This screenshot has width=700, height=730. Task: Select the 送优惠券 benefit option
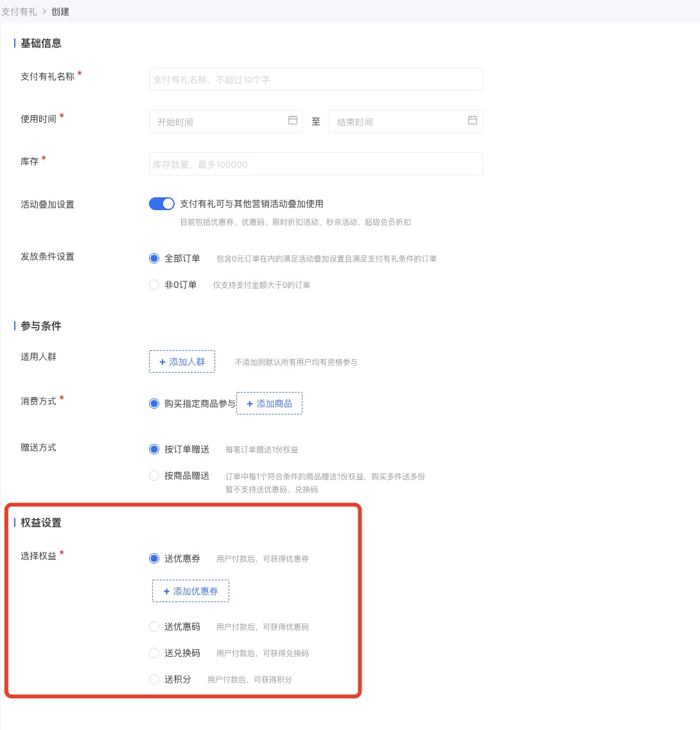(154, 558)
